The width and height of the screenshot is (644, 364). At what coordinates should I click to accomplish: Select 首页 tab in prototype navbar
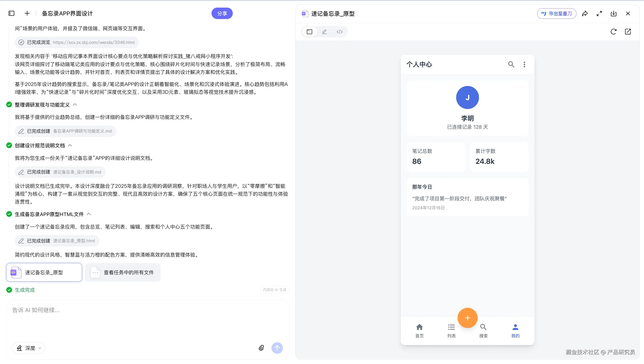pos(419,330)
